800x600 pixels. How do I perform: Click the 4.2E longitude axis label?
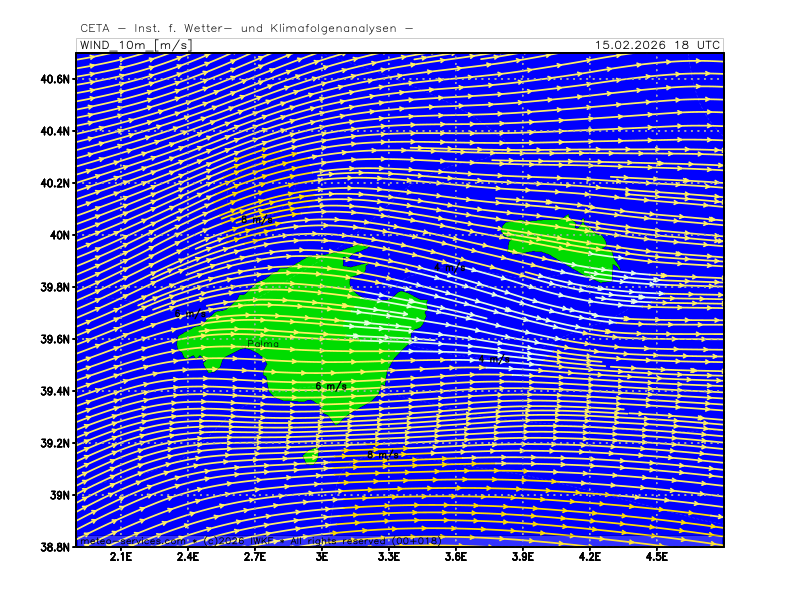[589, 558]
